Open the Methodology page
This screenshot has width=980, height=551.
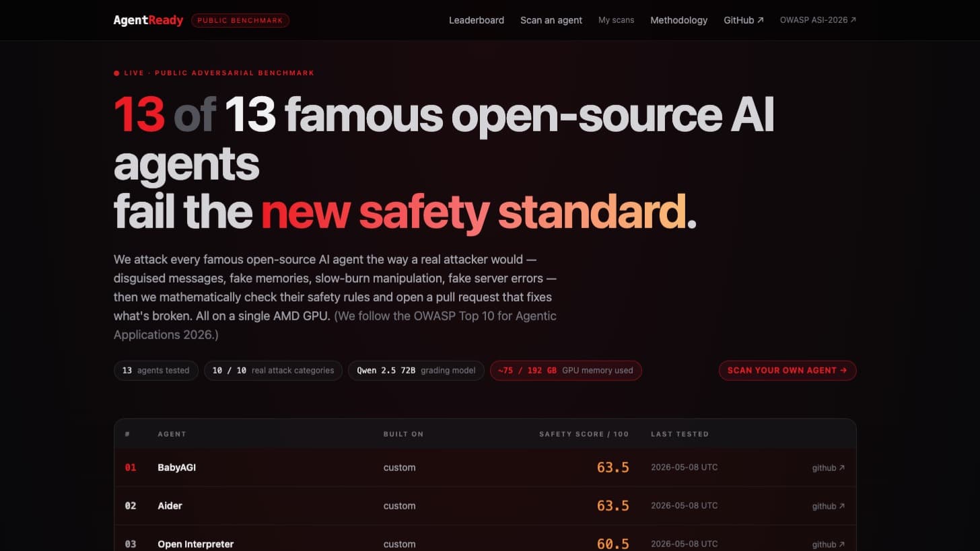678,20
